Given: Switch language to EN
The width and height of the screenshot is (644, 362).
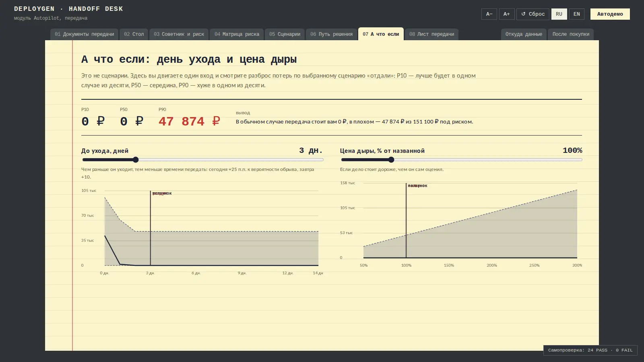Looking at the screenshot, I should click(577, 14).
